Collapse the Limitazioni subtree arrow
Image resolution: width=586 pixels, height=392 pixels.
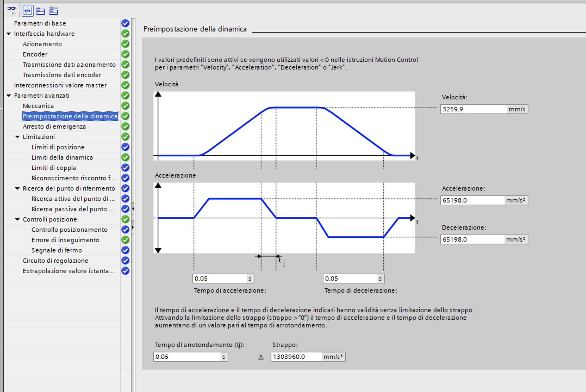click(18, 137)
